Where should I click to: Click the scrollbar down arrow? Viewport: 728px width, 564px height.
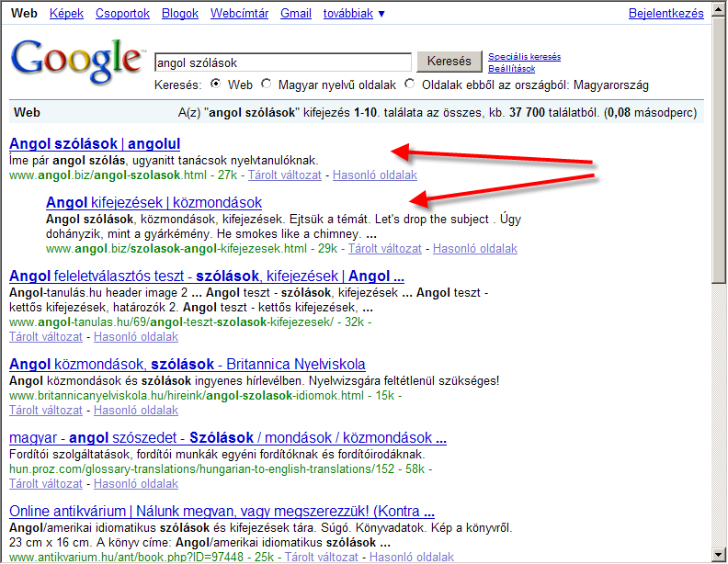tap(719, 554)
